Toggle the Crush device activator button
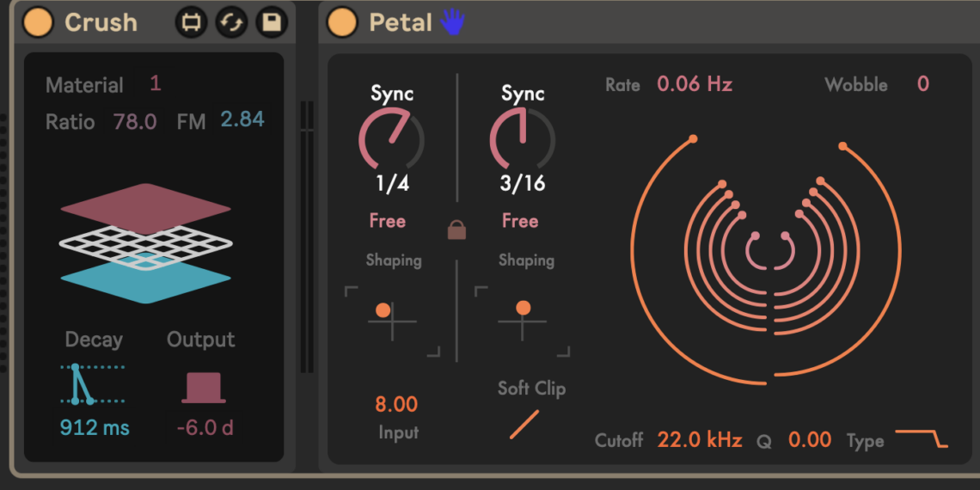This screenshot has width=980, height=490. [x=38, y=22]
